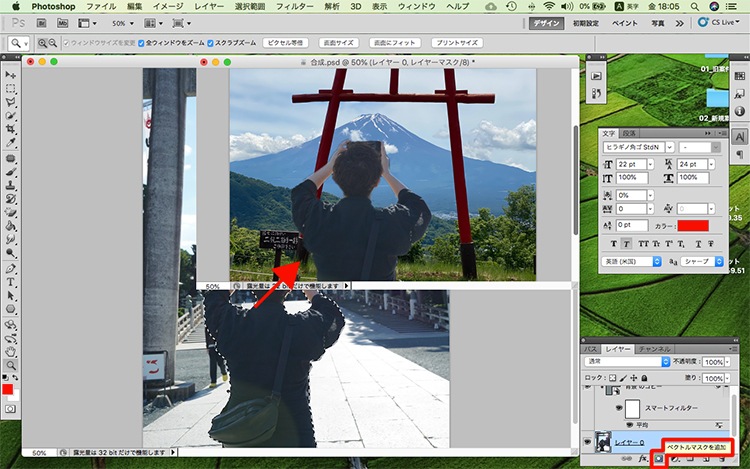Open the leading 24 pt dropdown
The image size is (750, 469).
[x=711, y=164]
